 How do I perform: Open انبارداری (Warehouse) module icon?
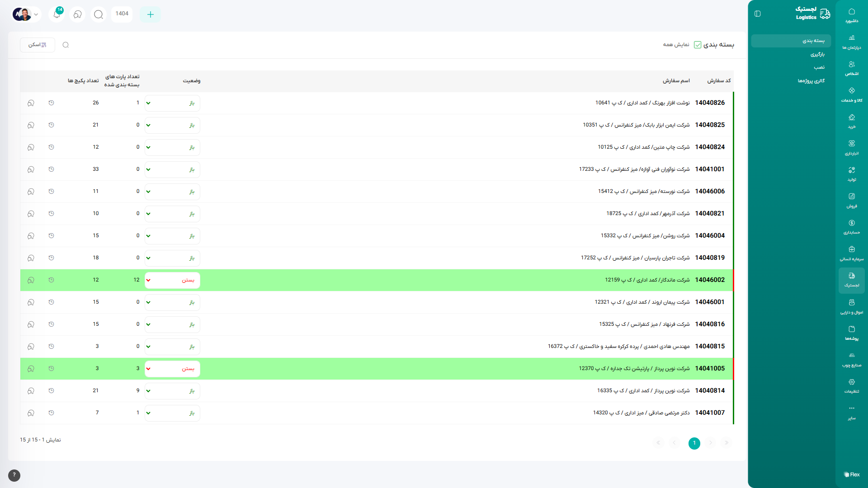(x=852, y=147)
